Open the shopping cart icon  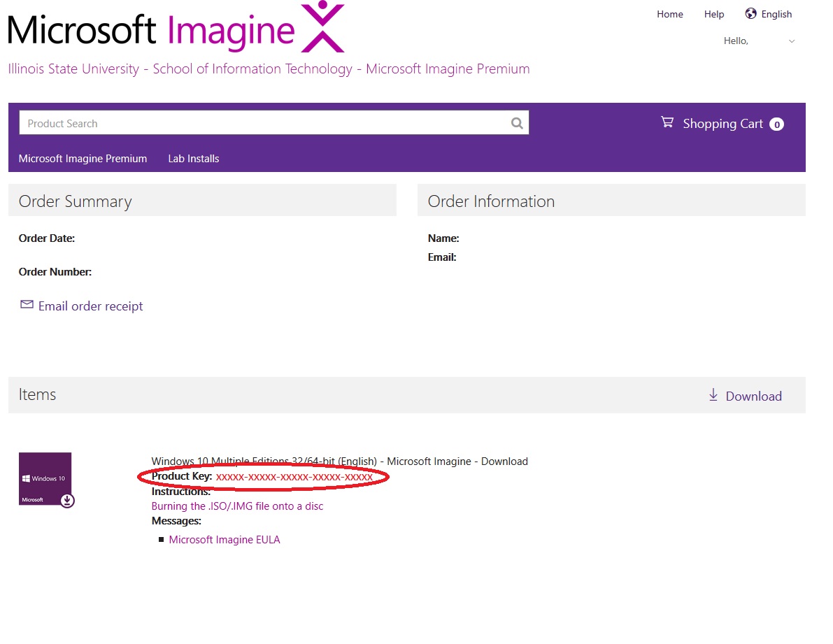667,122
